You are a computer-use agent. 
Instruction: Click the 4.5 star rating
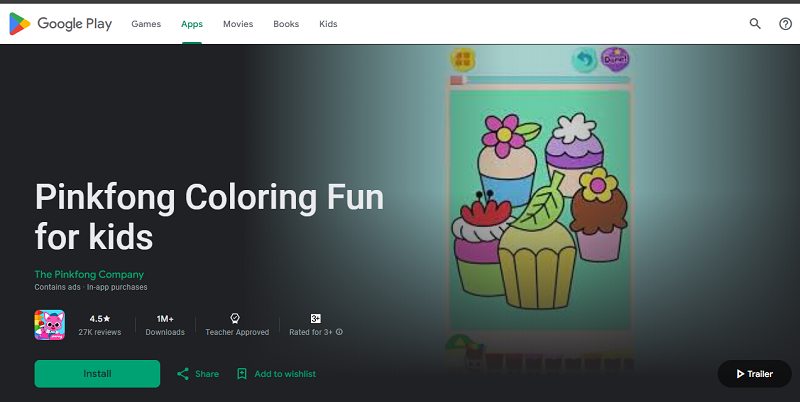click(x=99, y=319)
